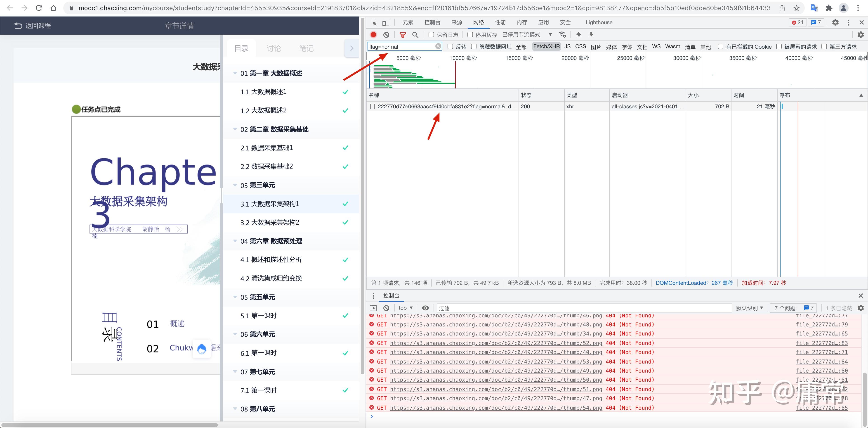Check the 被屏蔽的请求 checkbox
This screenshot has height=428, width=868.
point(779,47)
